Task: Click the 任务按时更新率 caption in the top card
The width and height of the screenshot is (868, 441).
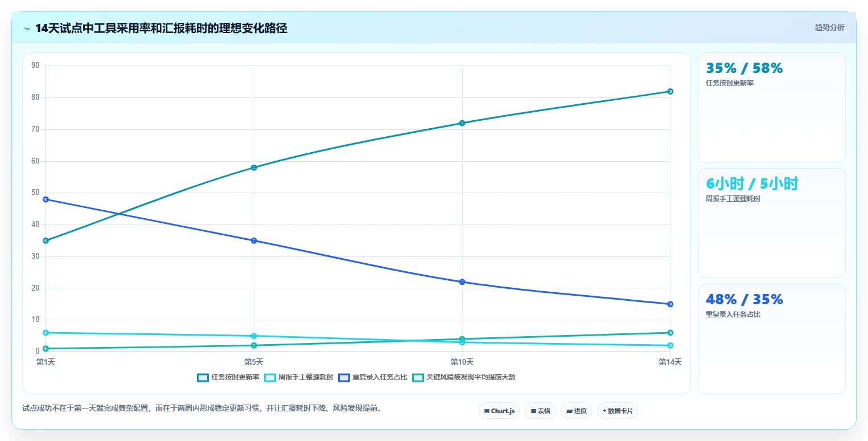Action: tap(730, 83)
